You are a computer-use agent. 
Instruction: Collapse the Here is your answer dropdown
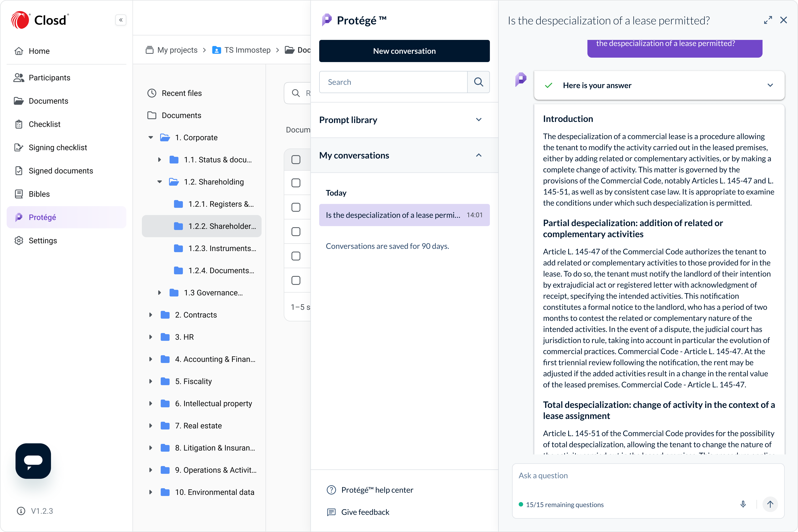coord(770,85)
